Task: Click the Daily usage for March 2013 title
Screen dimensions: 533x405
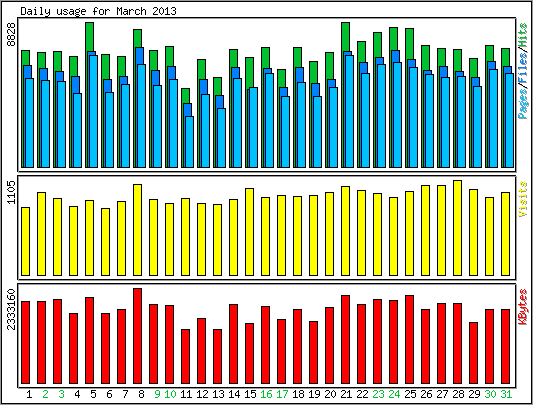Action: [99, 11]
